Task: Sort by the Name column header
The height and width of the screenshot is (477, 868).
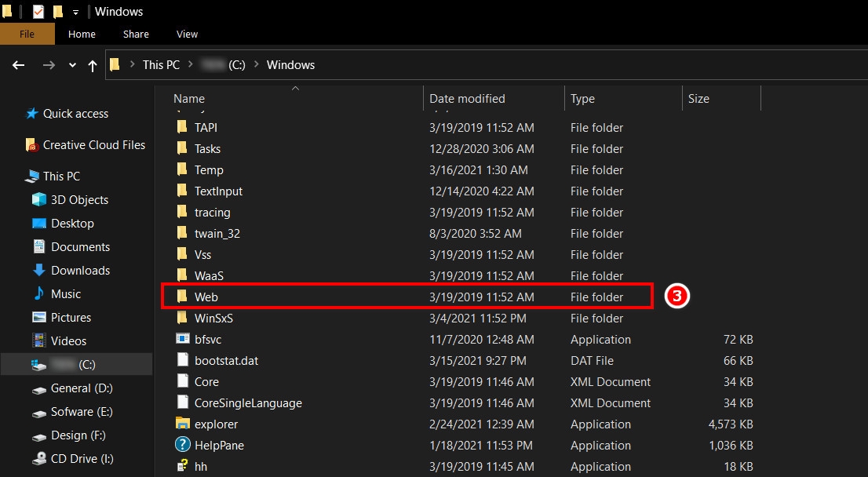Action: [x=189, y=99]
